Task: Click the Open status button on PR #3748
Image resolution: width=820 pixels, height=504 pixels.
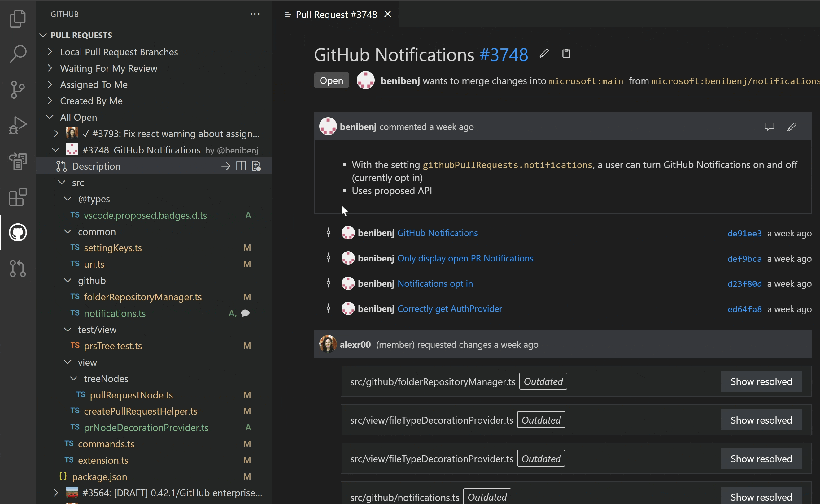Action: point(331,80)
